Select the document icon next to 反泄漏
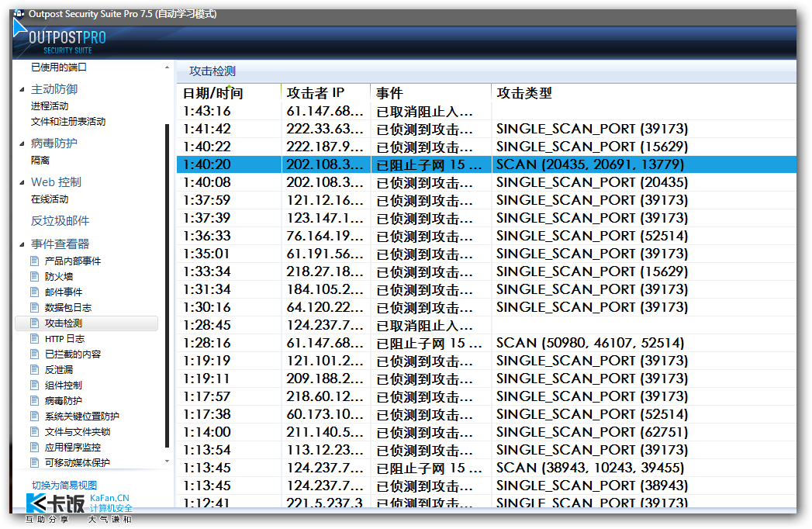Viewport: 812px width, 529px height. (x=35, y=369)
